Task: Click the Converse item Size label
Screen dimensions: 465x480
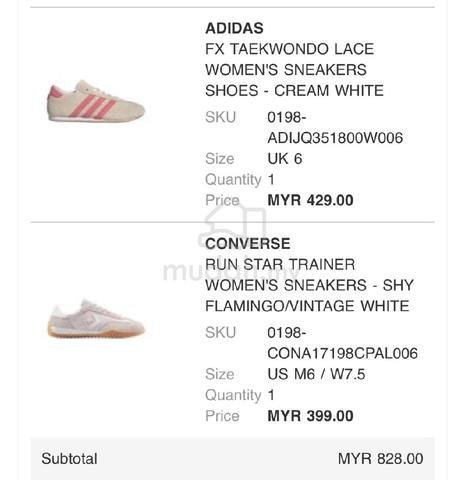Action: [x=220, y=374]
